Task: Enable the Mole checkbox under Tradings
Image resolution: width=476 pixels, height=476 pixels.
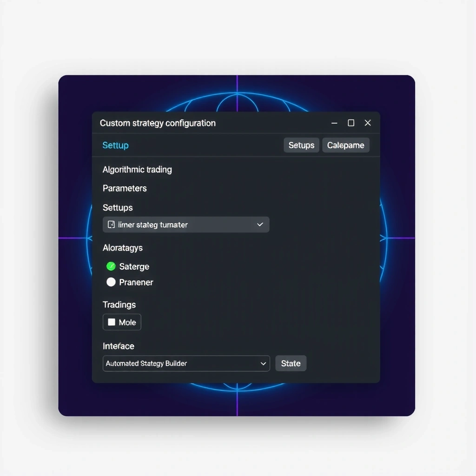Action: [112, 322]
